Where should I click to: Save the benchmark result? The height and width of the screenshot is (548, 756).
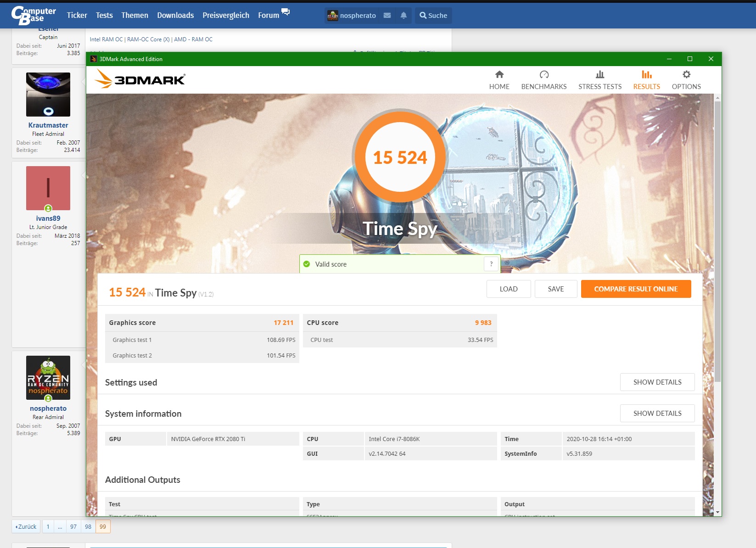tap(556, 289)
